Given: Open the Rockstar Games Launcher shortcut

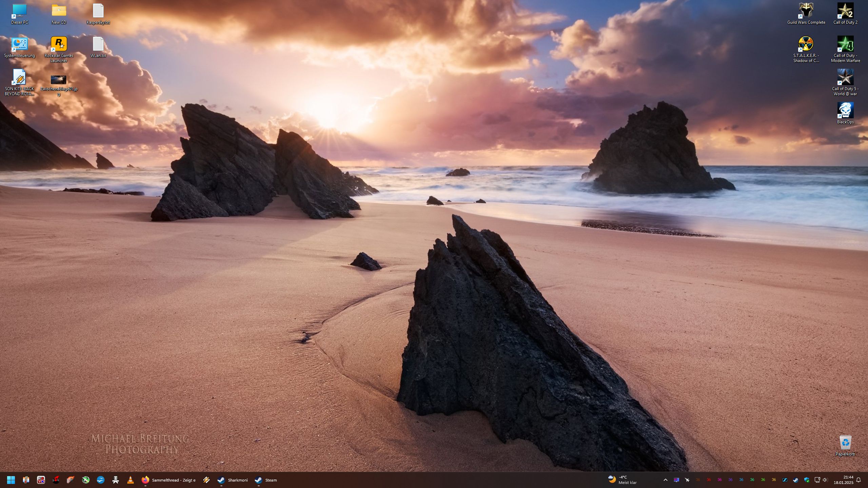Looking at the screenshot, I should click(59, 44).
